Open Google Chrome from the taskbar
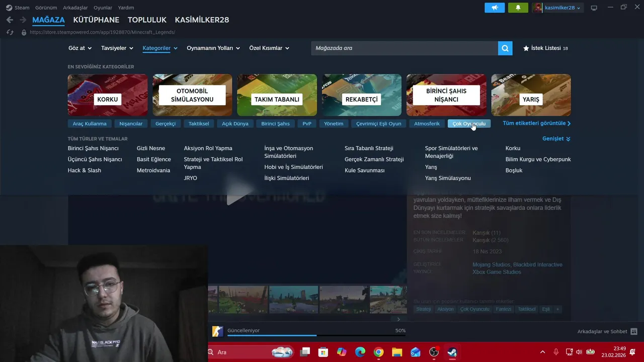 (378, 352)
